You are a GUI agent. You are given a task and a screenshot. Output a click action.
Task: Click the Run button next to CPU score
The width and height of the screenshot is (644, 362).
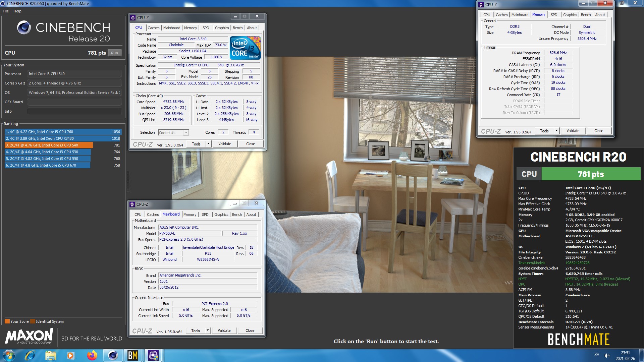point(115,53)
